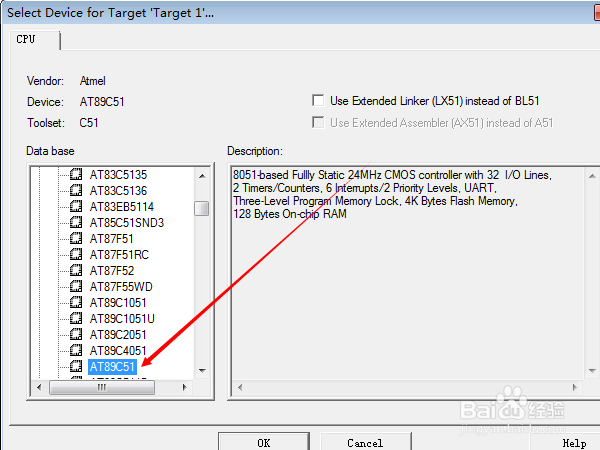
Task: Click Cancel to dismiss dialog
Action: click(365, 442)
